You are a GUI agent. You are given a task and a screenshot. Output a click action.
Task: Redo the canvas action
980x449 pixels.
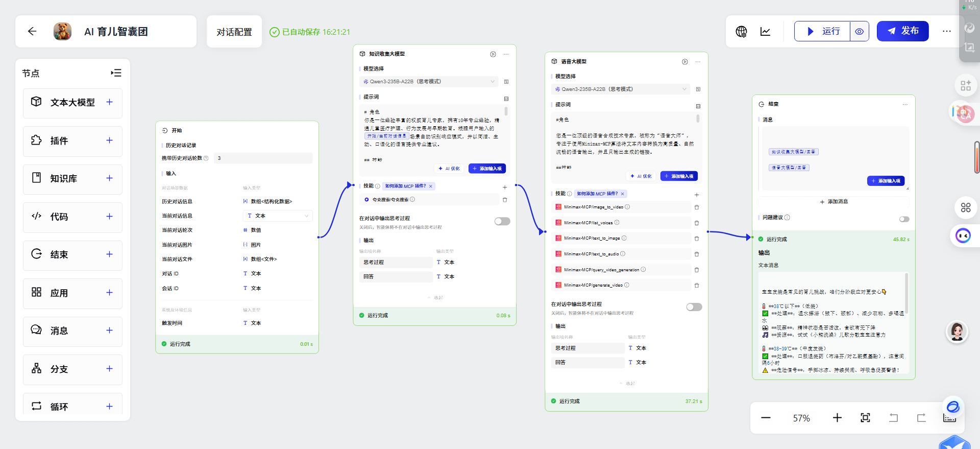(x=921, y=418)
